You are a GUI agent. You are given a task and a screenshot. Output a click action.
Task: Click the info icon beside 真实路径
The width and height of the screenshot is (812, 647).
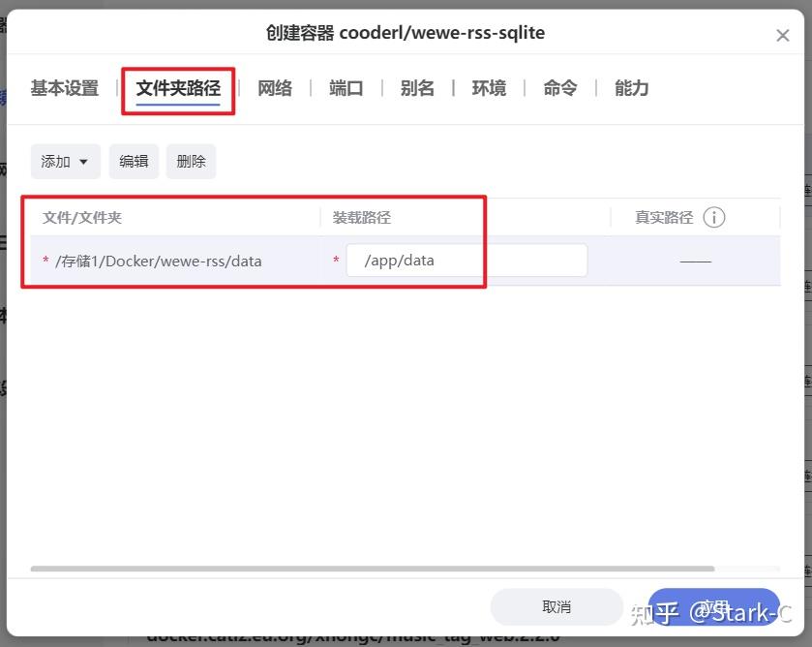pos(714,217)
